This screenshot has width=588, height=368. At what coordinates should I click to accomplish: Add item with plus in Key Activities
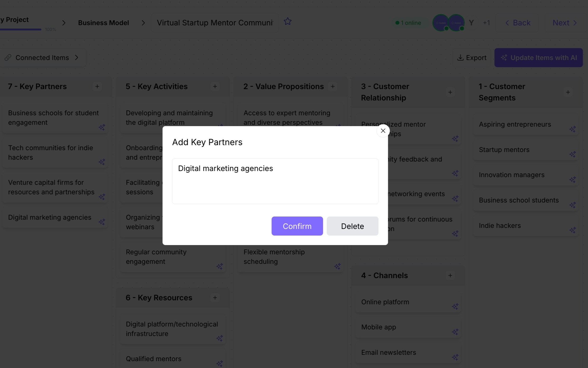coord(215,86)
